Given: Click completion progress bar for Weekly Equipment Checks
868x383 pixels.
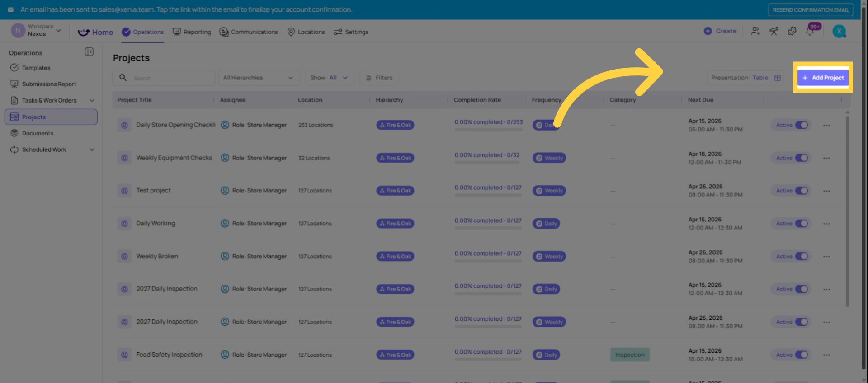Looking at the screenshot, I should tap(488, 163).
